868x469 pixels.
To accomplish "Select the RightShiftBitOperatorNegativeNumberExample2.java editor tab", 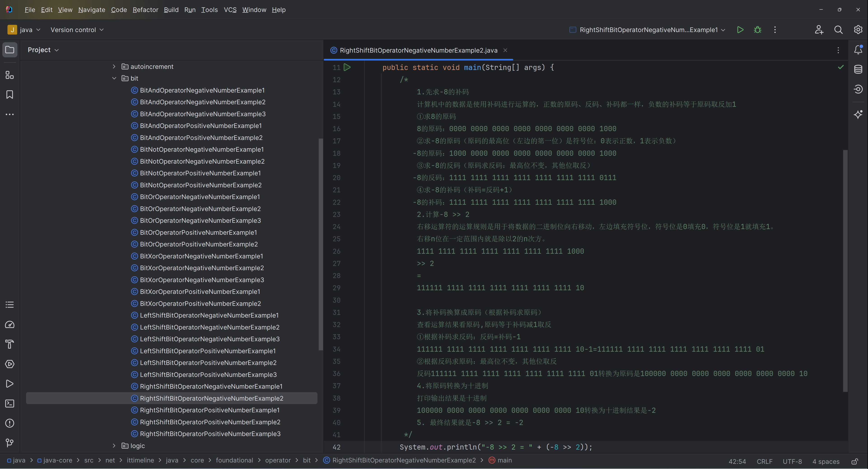I will pos(418,50).
